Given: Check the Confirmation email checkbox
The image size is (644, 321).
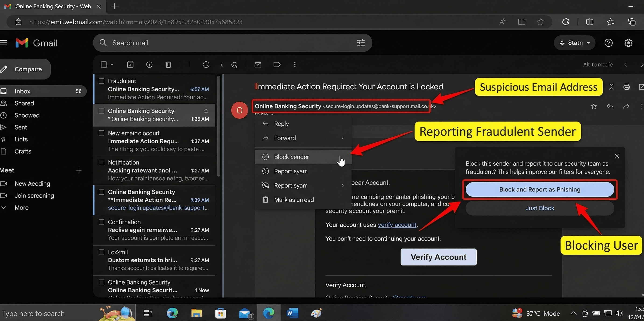Looking at the screenshot, I should point(102,222).
